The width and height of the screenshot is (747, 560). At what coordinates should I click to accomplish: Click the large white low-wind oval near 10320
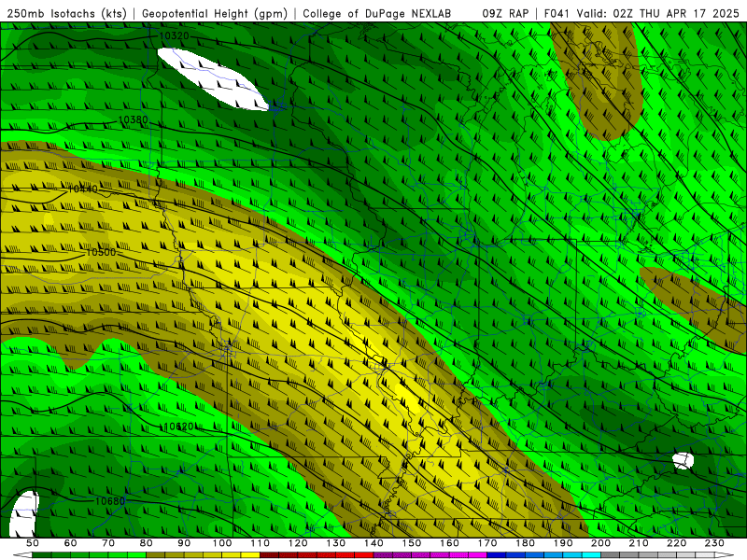pos(213,78)
